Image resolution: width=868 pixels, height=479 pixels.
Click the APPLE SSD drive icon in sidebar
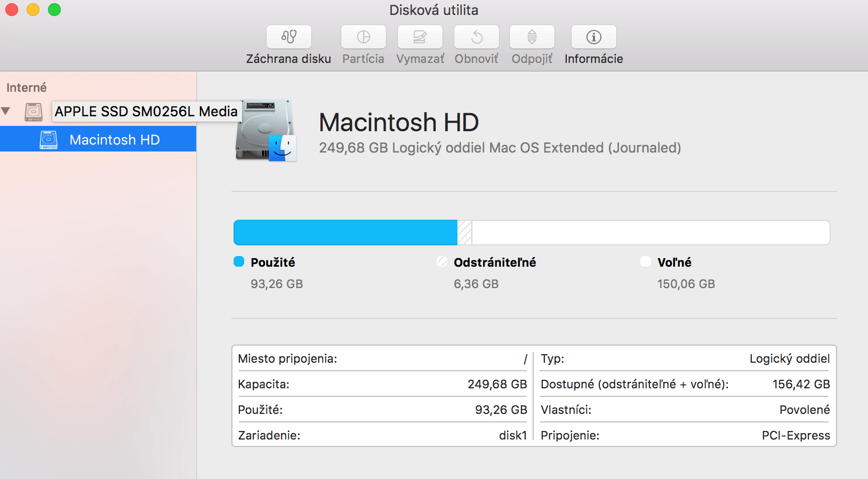[x=34, y=111]
